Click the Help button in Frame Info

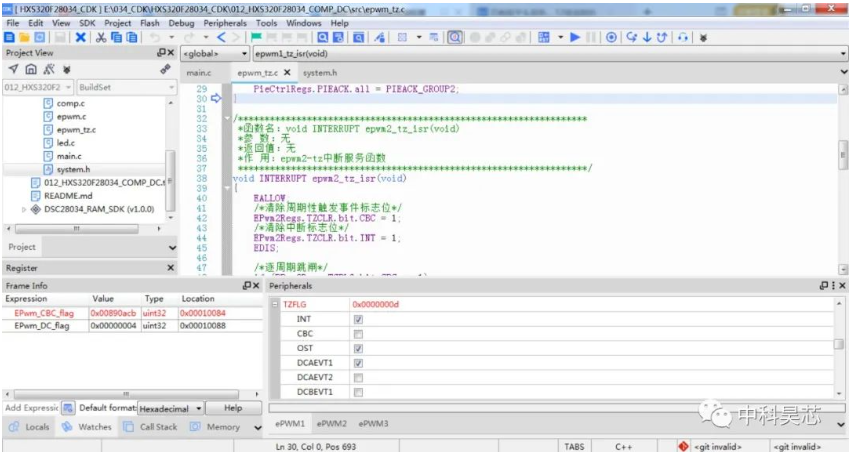(233, 409)
